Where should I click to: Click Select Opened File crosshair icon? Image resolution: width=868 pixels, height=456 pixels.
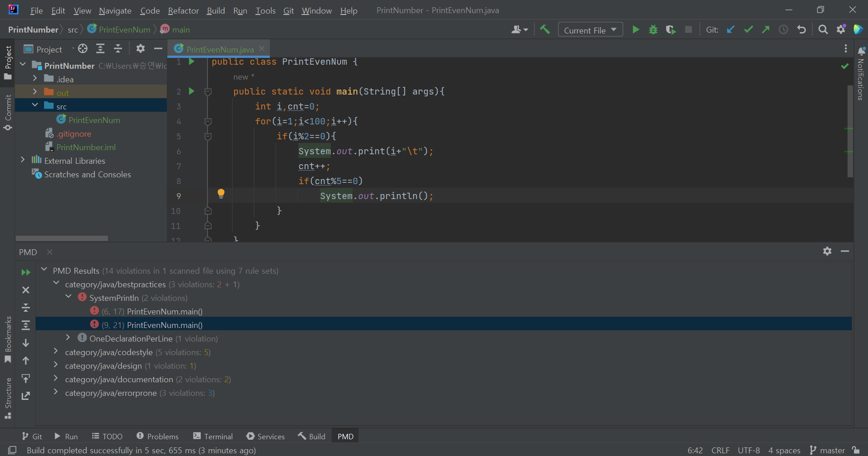coord(83,49)
